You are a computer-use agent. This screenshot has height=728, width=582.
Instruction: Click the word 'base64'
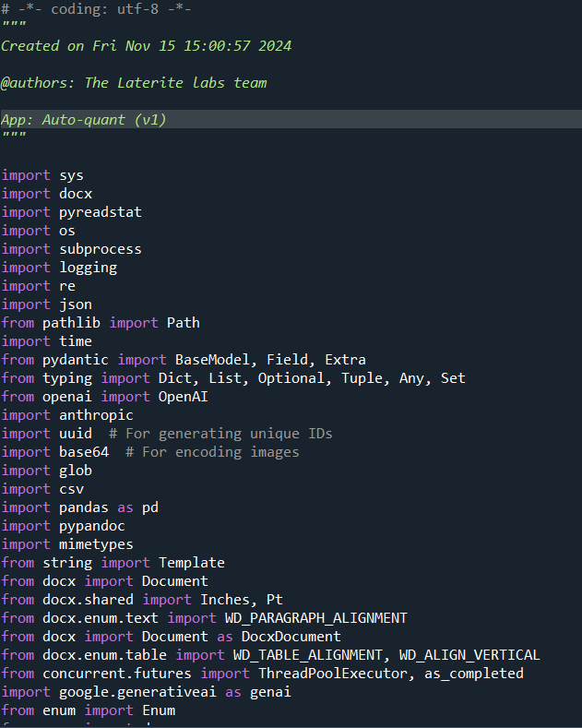(x=84, y=452)
